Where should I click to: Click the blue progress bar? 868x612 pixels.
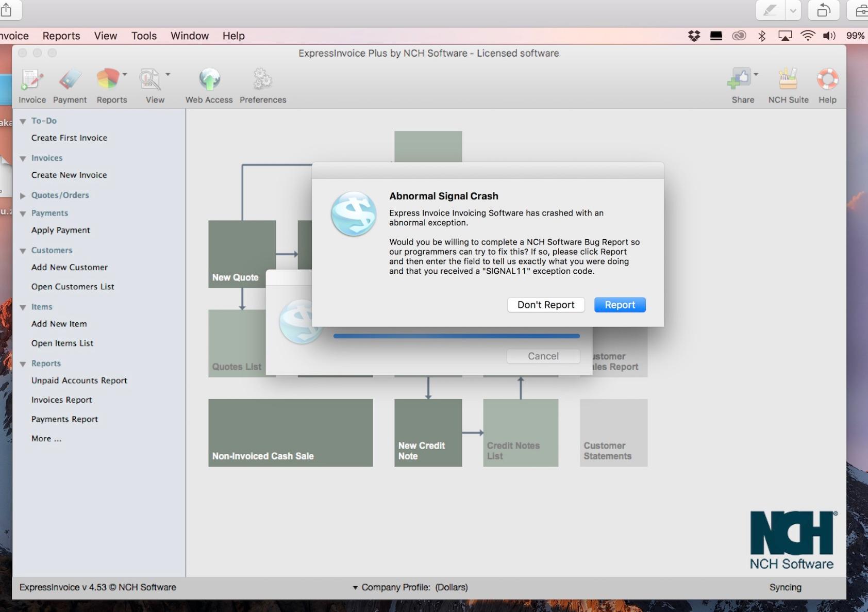click(456, 336)
